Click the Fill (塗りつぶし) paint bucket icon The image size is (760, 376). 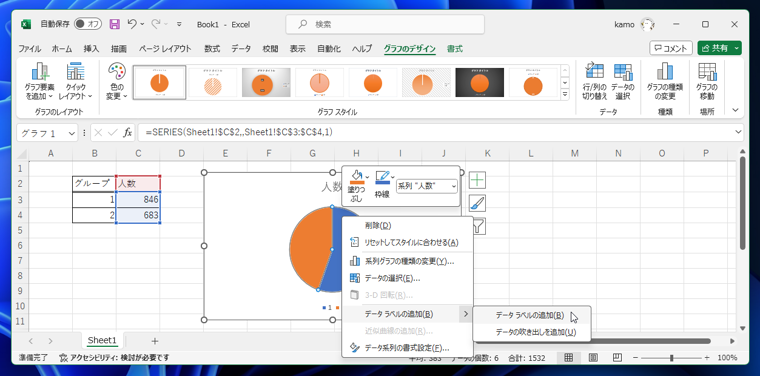[357, 177]
